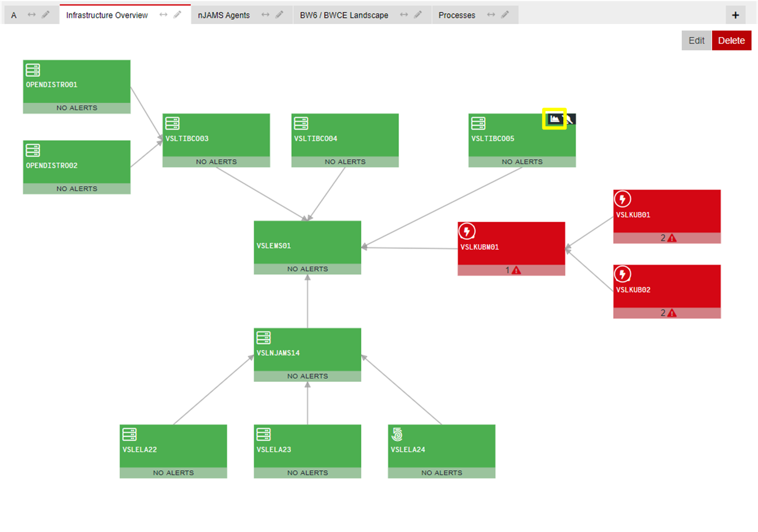The height and width of the screenshot is (532, 758).
Task: Click the VSLELA23 label
Action: 274,450
